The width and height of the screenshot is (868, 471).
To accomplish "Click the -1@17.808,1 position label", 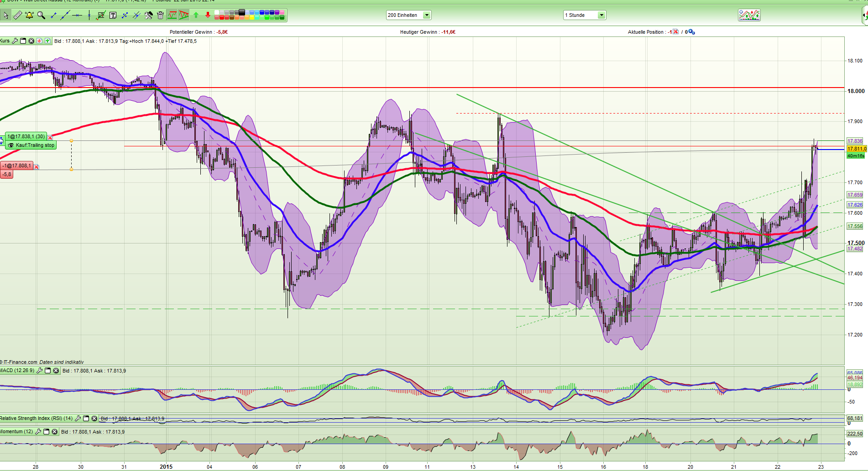I will (x=16, y=166).
